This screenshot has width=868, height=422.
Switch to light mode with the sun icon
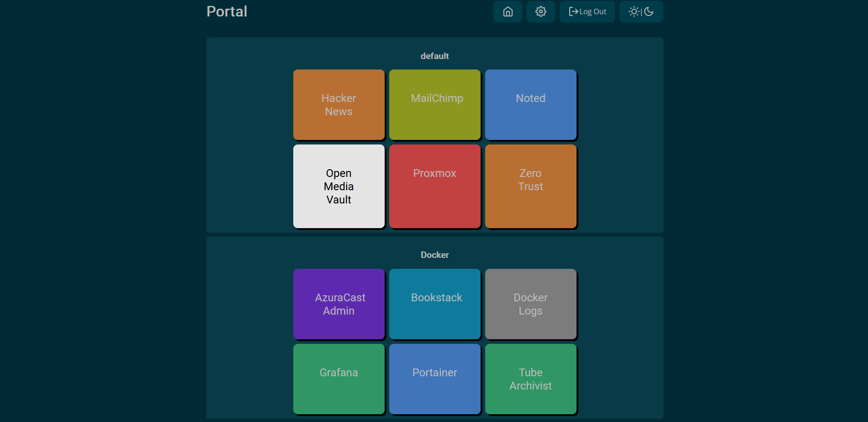click(x=634, y=11)
